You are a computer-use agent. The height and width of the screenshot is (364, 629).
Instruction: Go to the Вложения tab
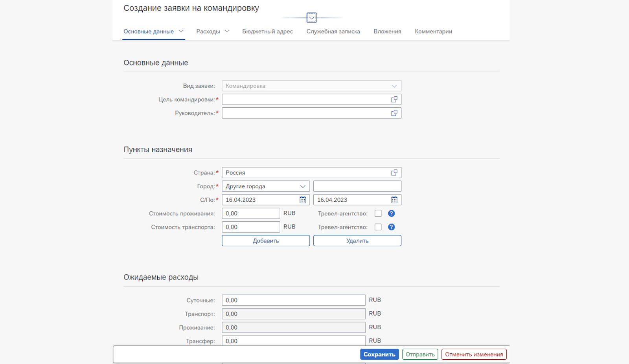click(387, 31)
